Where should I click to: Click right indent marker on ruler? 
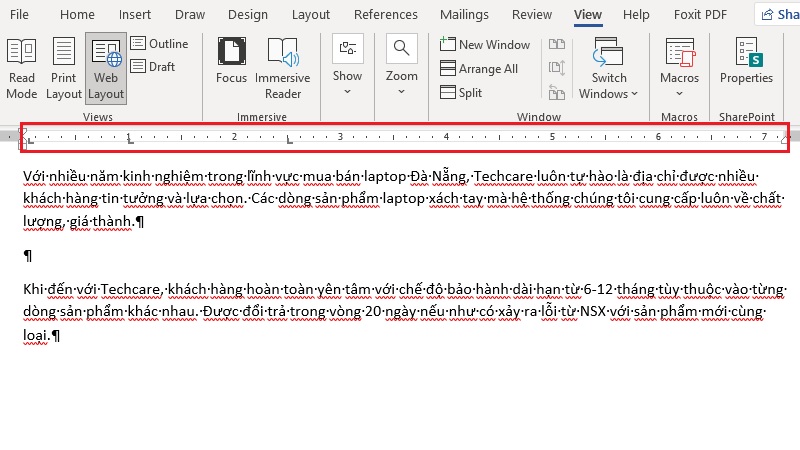[x=784, y=139]
